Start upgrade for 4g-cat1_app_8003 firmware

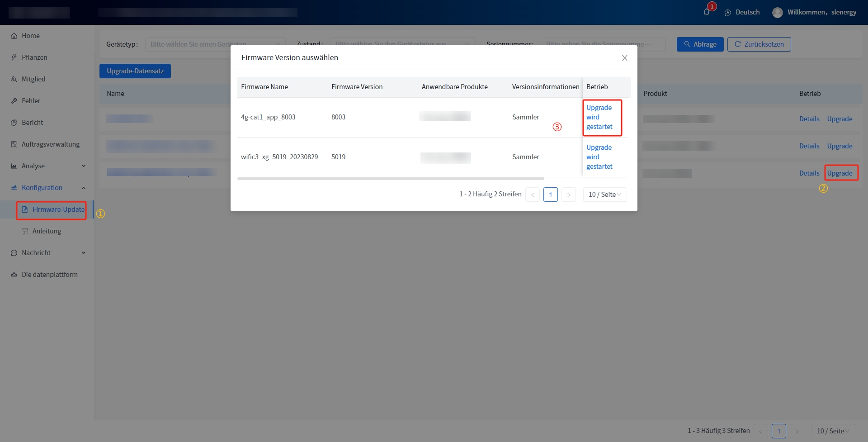[x=599, y=117]
